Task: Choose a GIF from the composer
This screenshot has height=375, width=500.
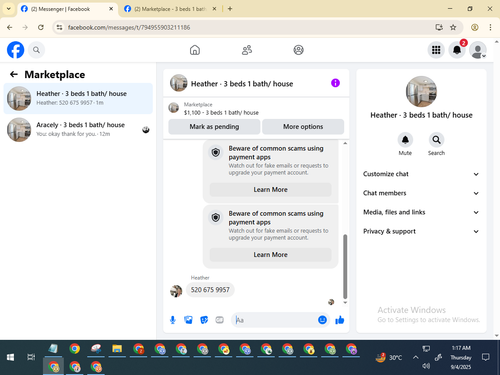Action: [x=219, y=320]
